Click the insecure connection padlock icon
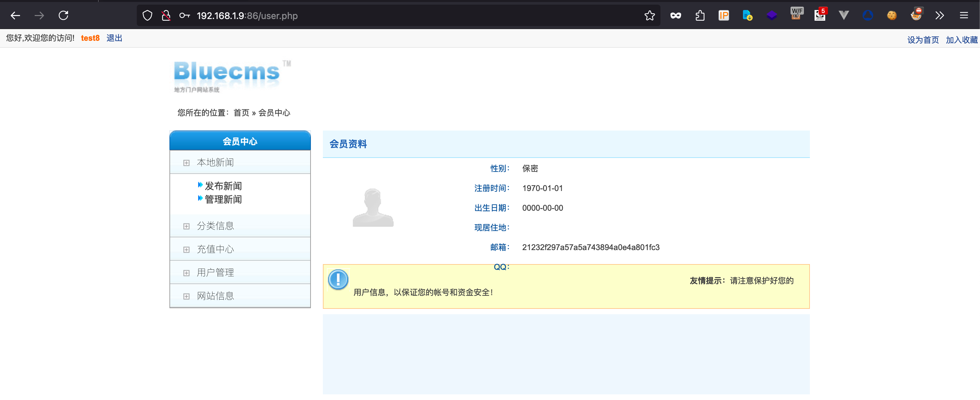Viewport: 980px width, 400px height. (x=166, y=16)
